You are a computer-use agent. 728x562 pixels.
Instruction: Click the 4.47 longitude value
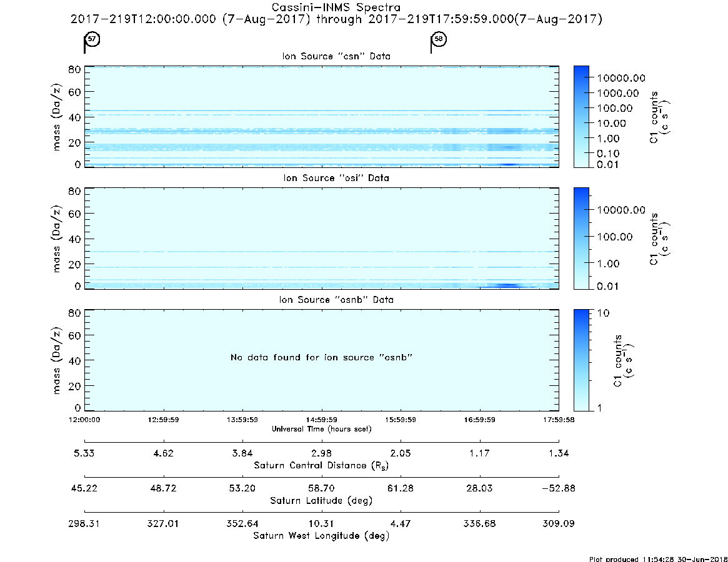(400, 523)
